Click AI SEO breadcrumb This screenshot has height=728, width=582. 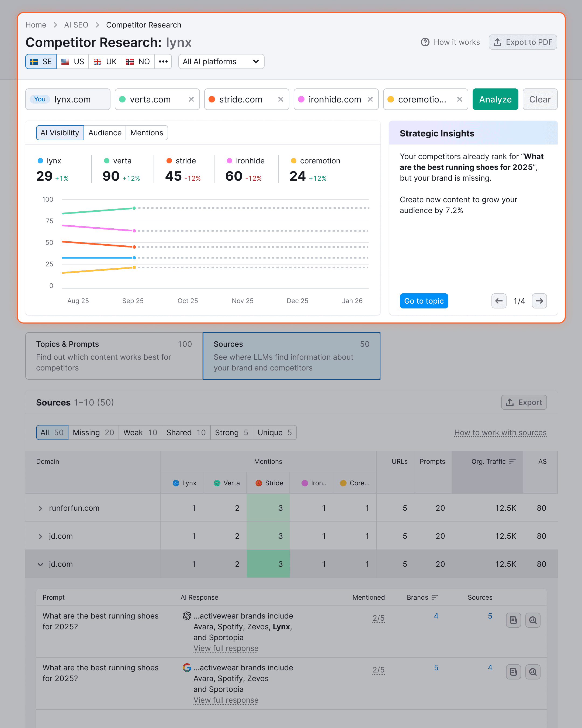click(x=76, y=25)
